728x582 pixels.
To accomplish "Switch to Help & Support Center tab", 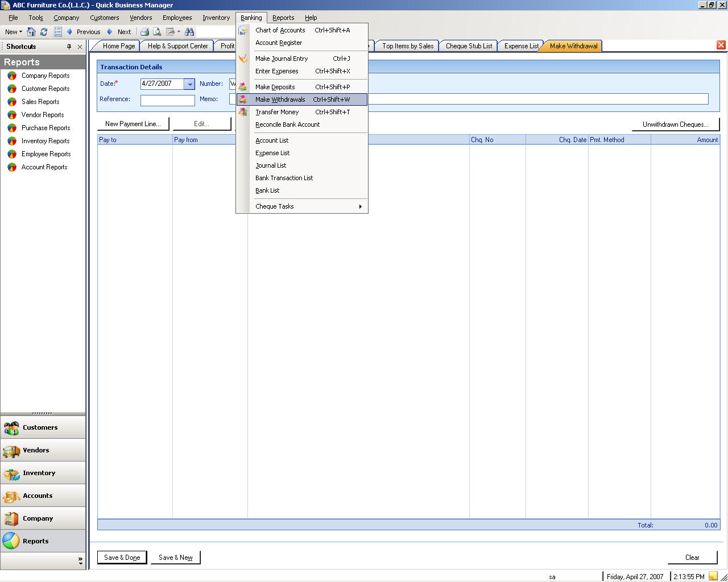I will (177, 46).
